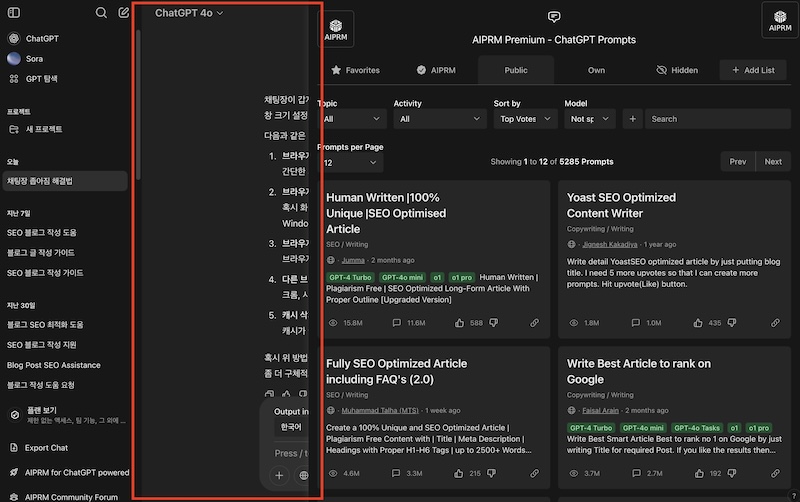Open Jignesh Kakadiya author link
The image size is (800, 502).
(608, 243)
